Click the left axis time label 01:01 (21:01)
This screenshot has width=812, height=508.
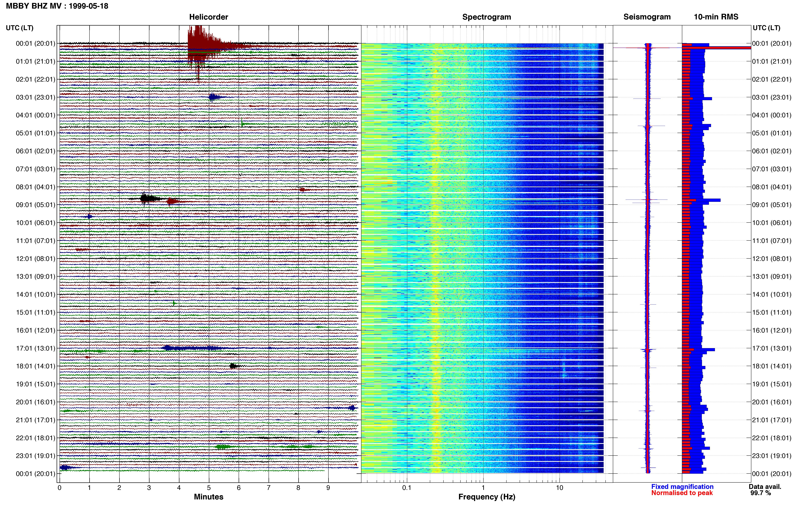[x=36, y=61]
